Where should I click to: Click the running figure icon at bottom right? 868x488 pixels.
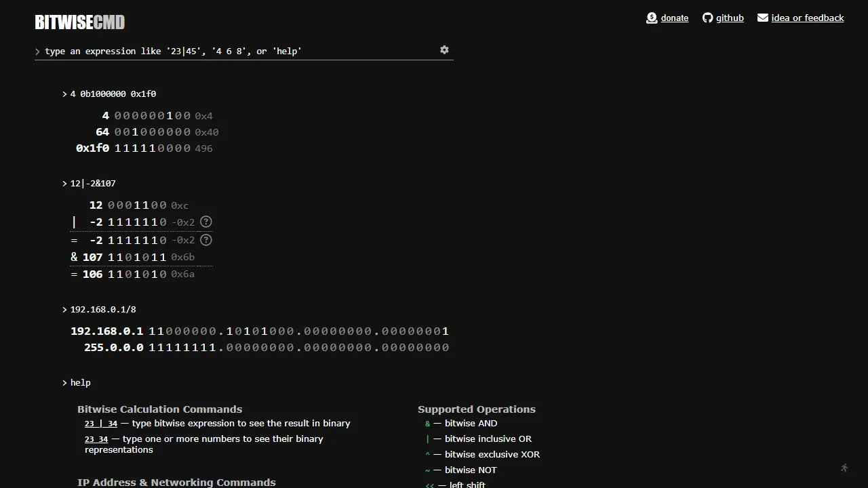pos(844,468)
